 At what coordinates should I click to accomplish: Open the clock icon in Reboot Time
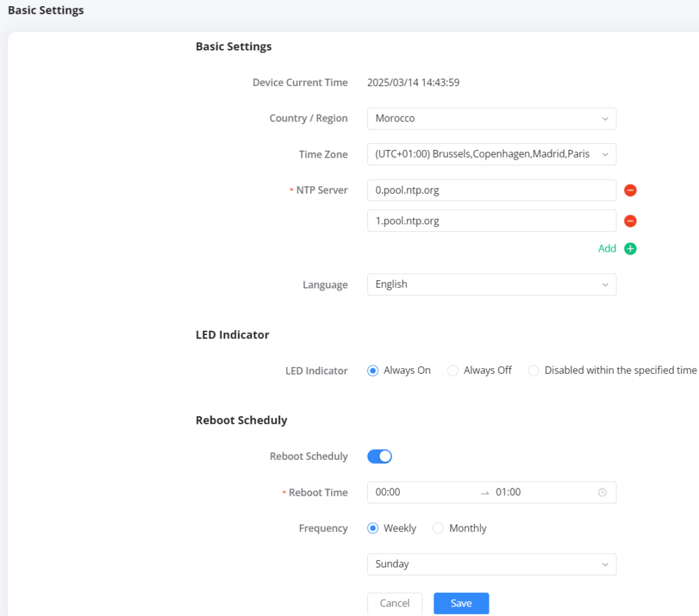pyautogui.click(x=602, y=492)
